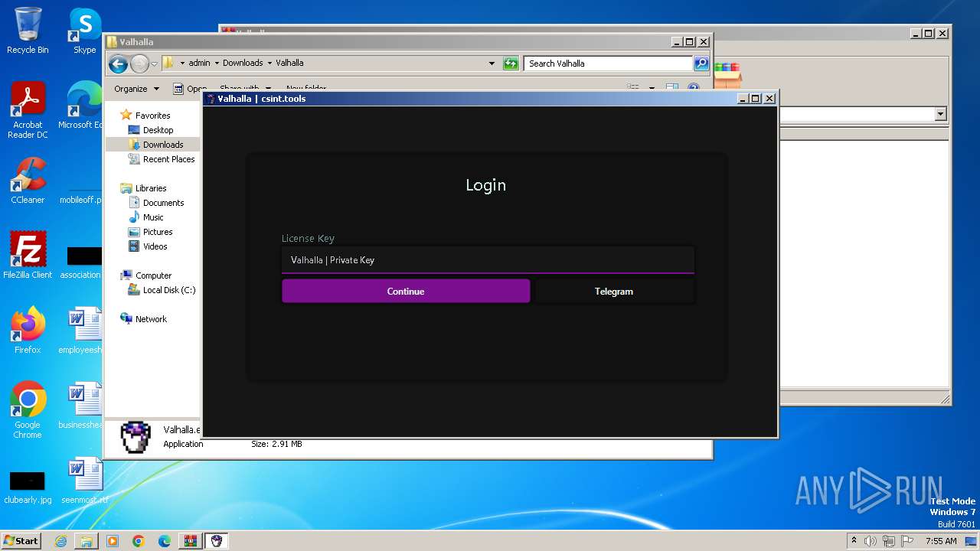Open CCleaner desktop shortcut
Viewport: 980px width, 551px height.
point(28,181)
